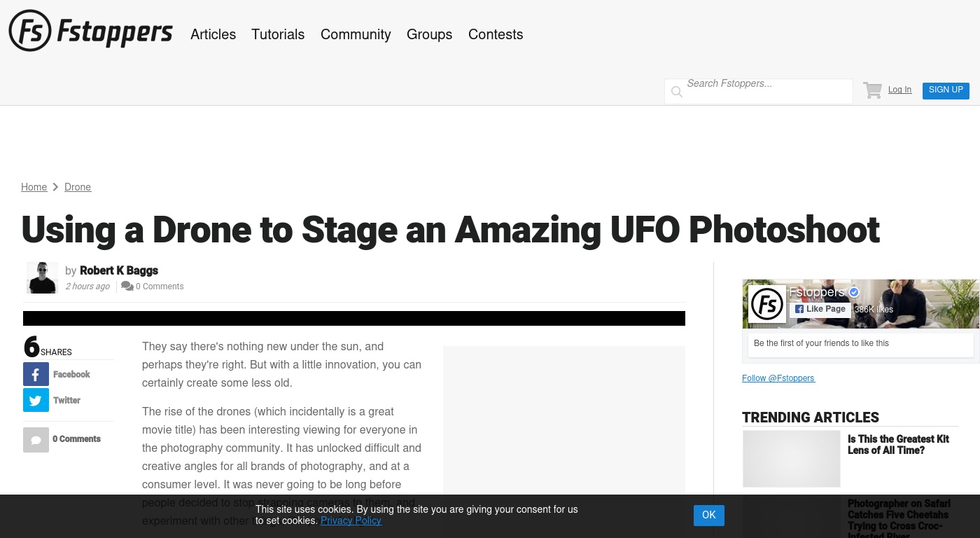The image size is (980, 538).
Task: Open 'Is This the Greatest Kit Lens' article
Action: [898, 445]
